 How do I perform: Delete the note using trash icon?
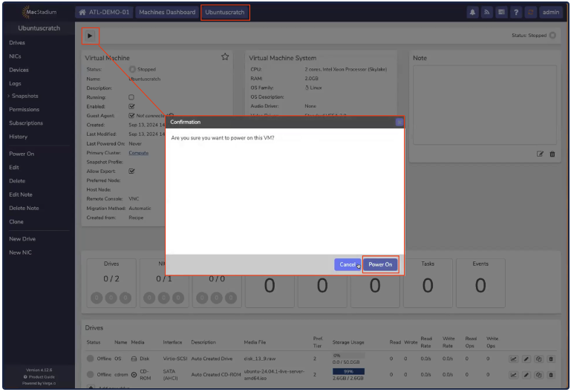click(x=552, y=154)
